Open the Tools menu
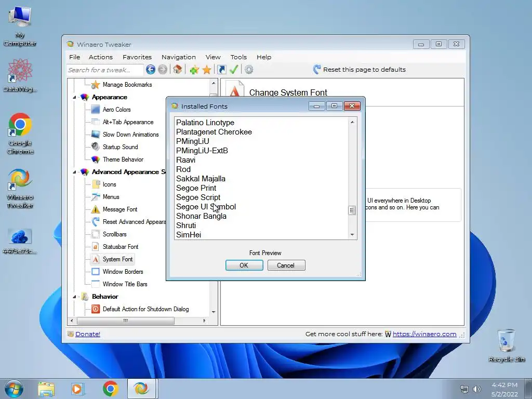The width and height of the screenshot is (532, 399). [x=238, y=57]
